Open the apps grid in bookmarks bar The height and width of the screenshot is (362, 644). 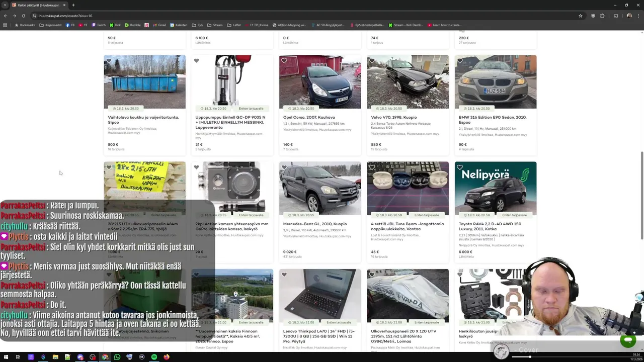tap(5, 25)
